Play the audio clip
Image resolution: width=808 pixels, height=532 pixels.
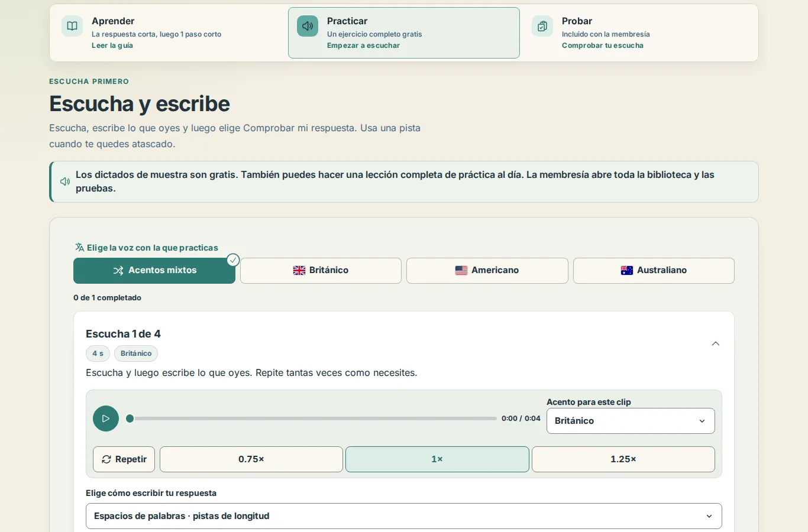(106, 419)
